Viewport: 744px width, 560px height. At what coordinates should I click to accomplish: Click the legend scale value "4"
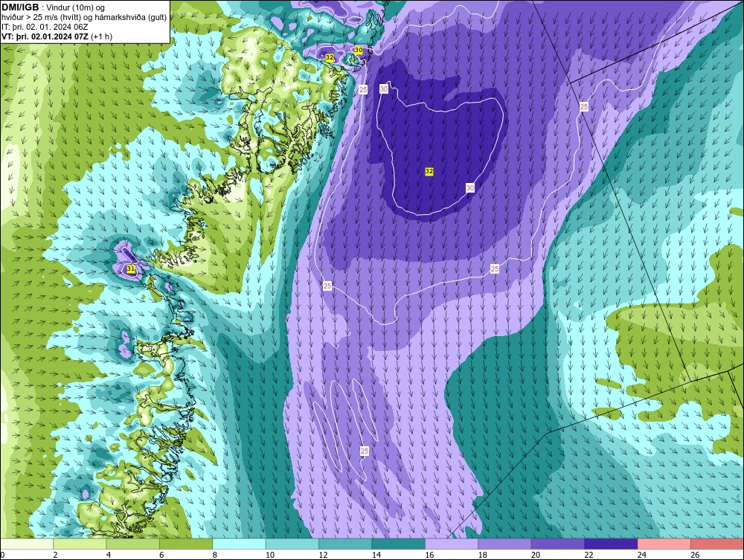tap(108, 555)
